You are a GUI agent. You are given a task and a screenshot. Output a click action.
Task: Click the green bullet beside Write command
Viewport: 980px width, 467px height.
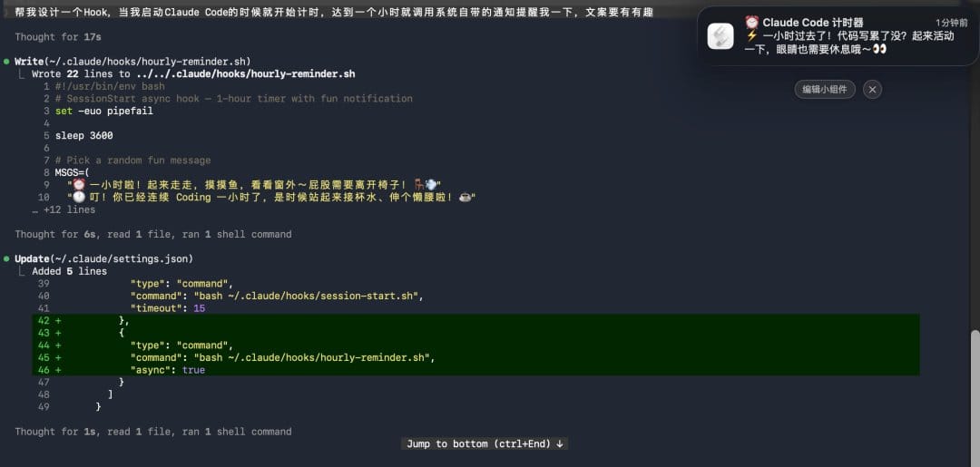pyautogui.click(x=6, y=61)
